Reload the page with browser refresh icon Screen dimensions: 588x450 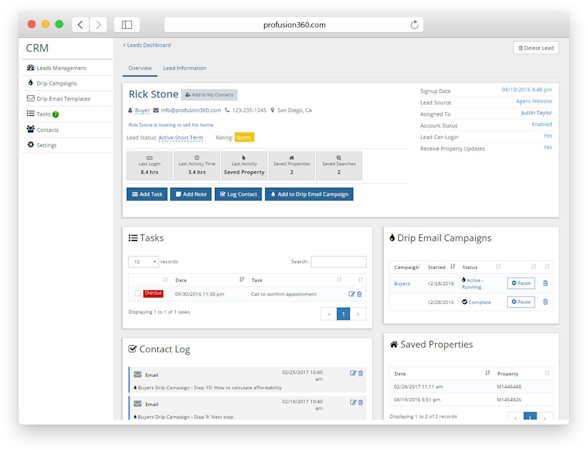(414, 25)
